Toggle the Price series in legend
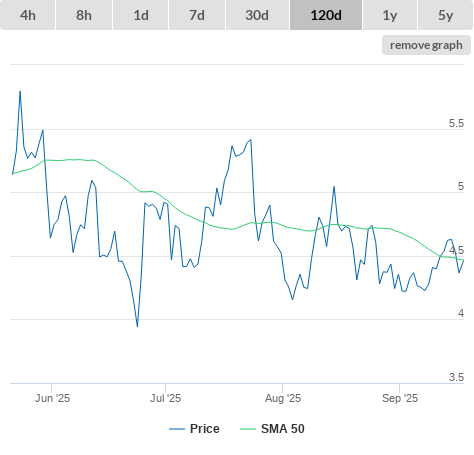 [205, 429]
